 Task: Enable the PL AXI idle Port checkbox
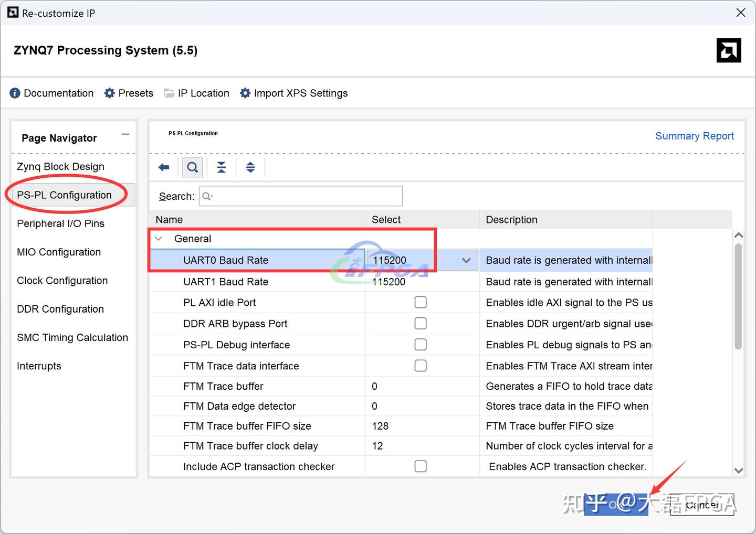(421, 302)
